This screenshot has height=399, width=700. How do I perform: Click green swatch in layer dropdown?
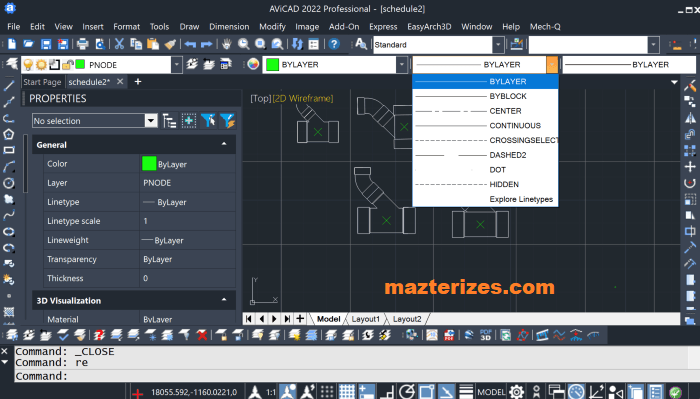point(80,64)
